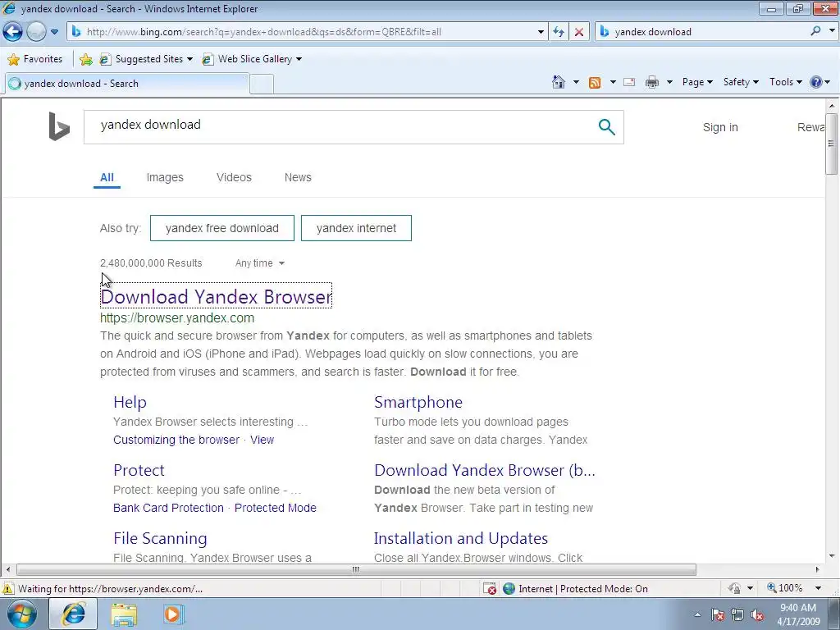Open the Protect sitelink
The width and height of the screenshot is (840, 630).
139,470
